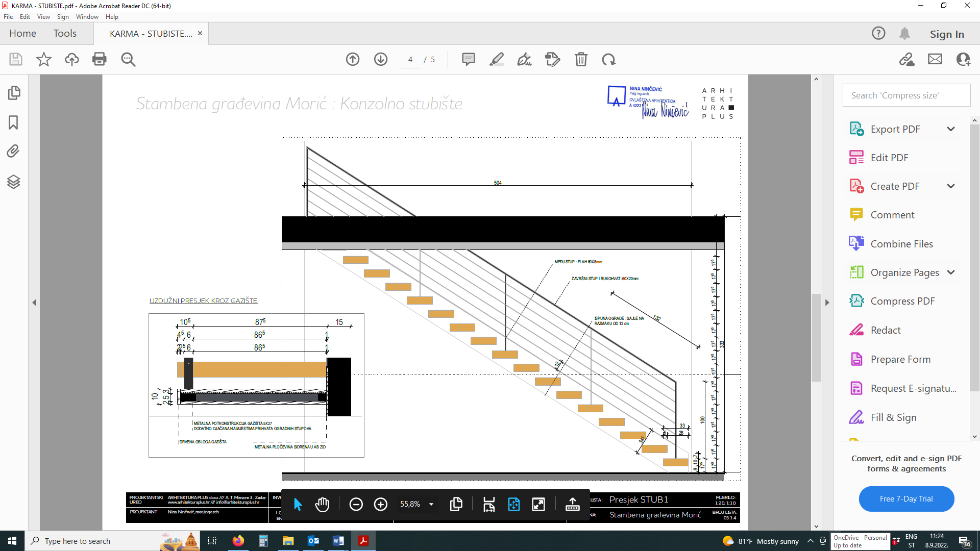The image size is (980, 551).
Task: Click the Delete trash icon
Action: pyautogui.click(x=581, y=59)
